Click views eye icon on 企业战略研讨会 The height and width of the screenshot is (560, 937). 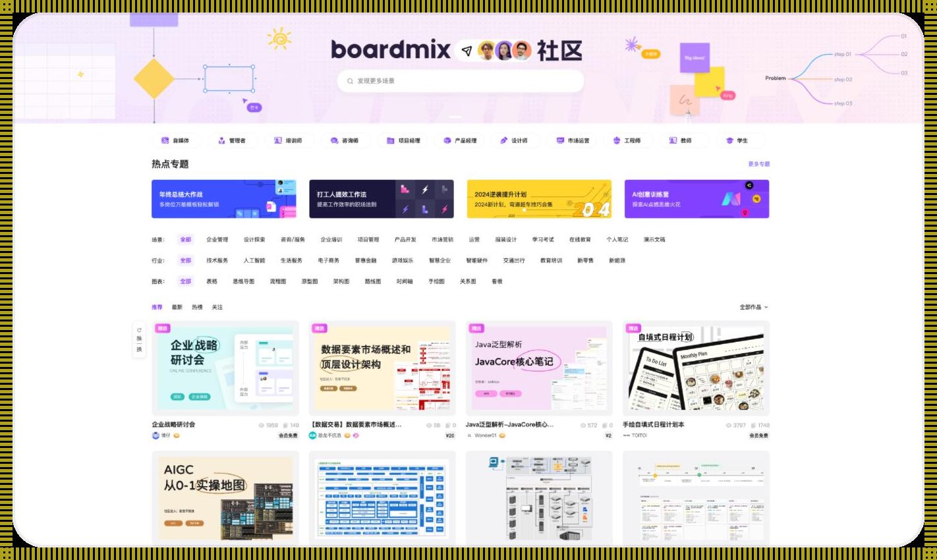(x=262, y=426)
